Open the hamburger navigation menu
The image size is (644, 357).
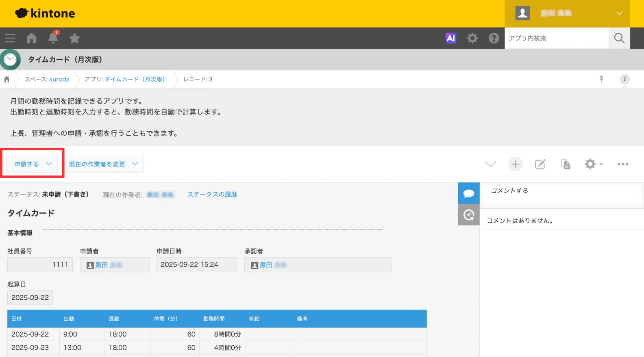pyautogui.click(x=10, y=38)
